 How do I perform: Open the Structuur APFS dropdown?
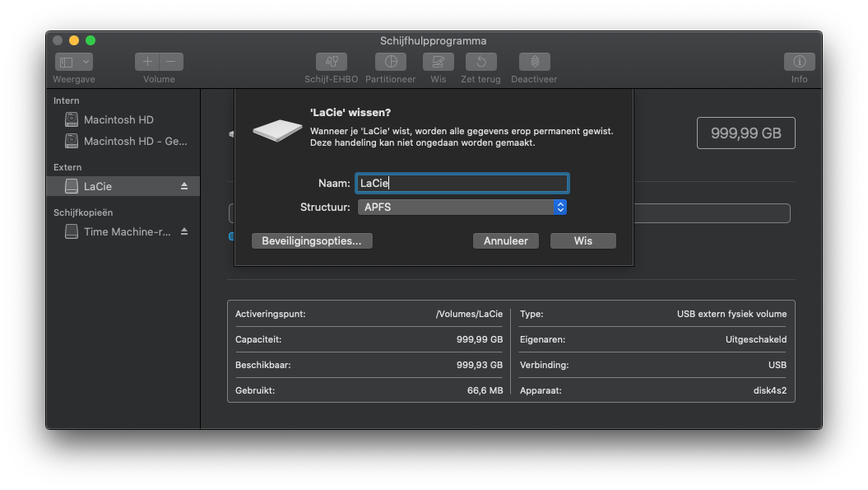click(462, 208)
